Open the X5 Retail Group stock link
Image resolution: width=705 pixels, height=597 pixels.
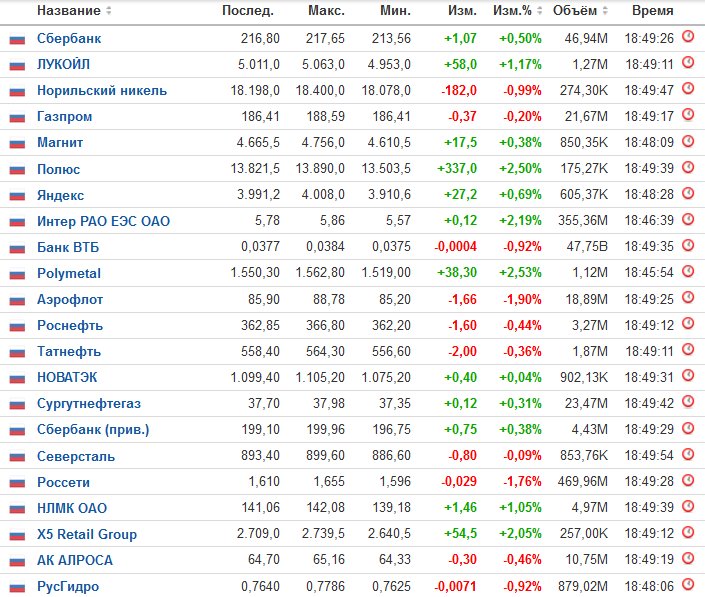point(87,534)
